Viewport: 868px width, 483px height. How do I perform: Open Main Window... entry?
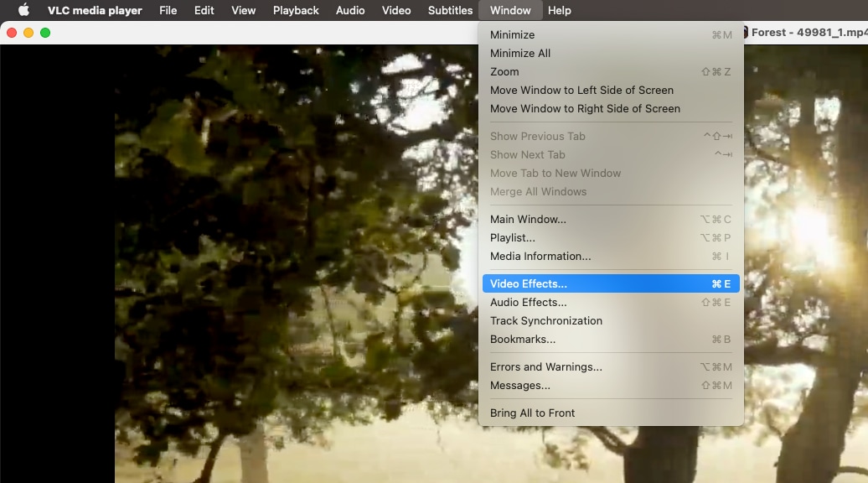click(x=611, y=220)
